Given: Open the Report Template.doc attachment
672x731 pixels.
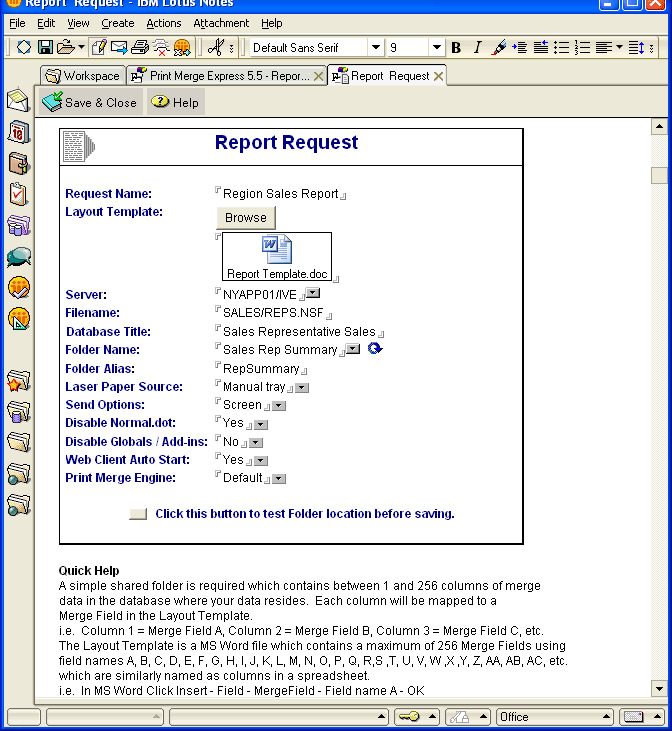Looking at the screenshot, I should point(277,256).
